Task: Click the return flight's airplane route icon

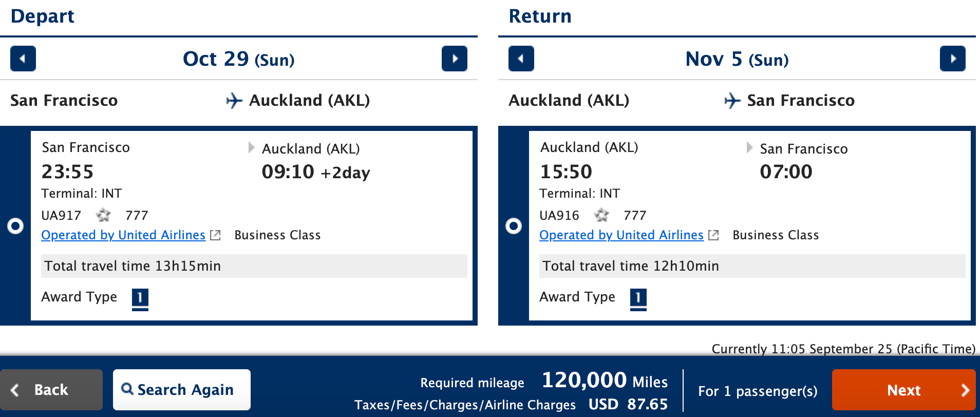Action: (x=732, y=101)
